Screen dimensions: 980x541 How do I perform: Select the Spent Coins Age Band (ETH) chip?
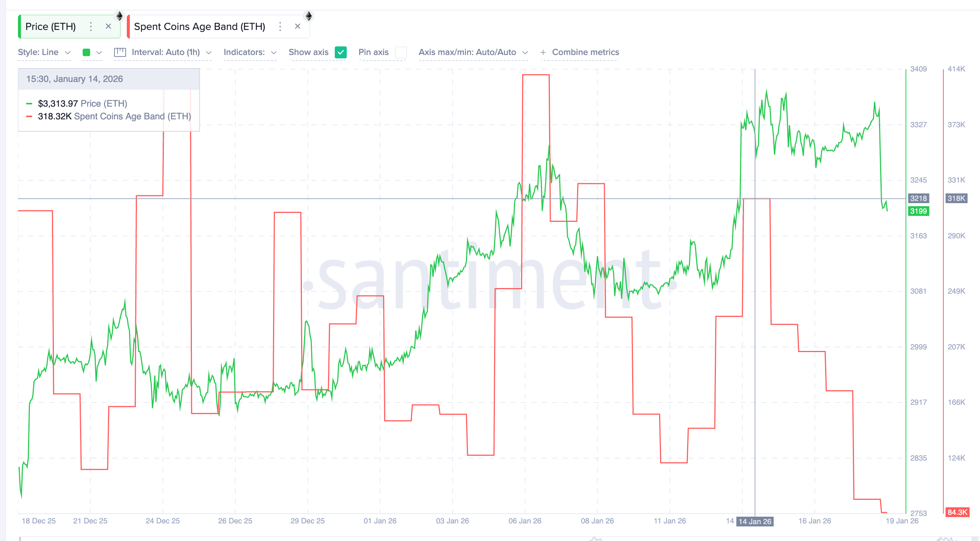click(x=199, y=26)
